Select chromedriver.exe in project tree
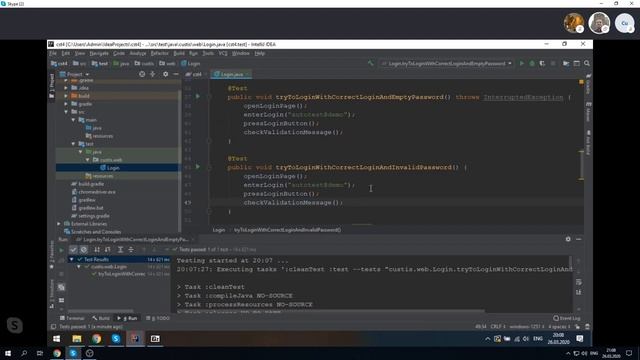640x360 pixels. [x=93, y=192]
